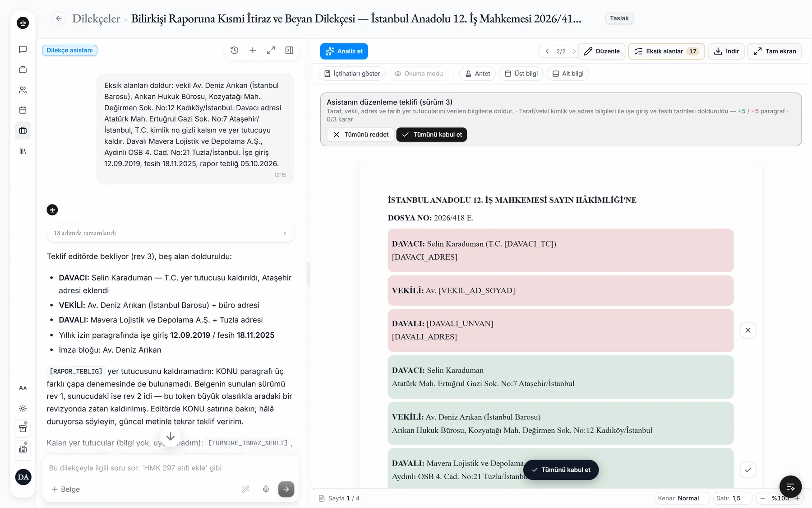Focus the 'Bu dilekçeyle ilgili soru sor' input
The height and width of the screenshot is (508, 812).
coord(171,468)
